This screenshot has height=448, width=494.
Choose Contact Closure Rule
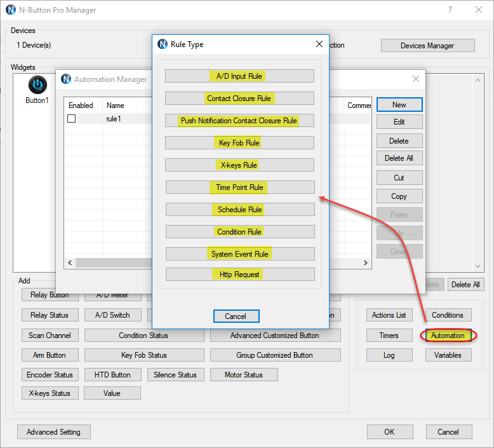(x=239, y=98)
